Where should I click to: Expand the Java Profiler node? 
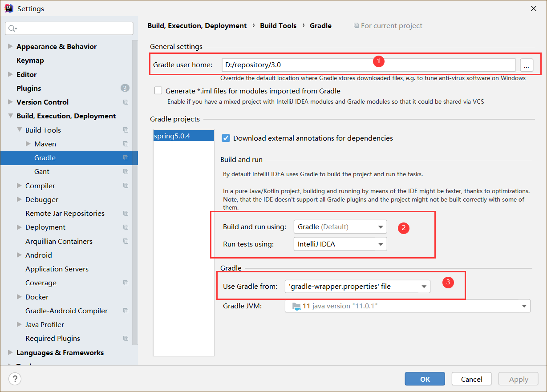(x=19, y=324)
